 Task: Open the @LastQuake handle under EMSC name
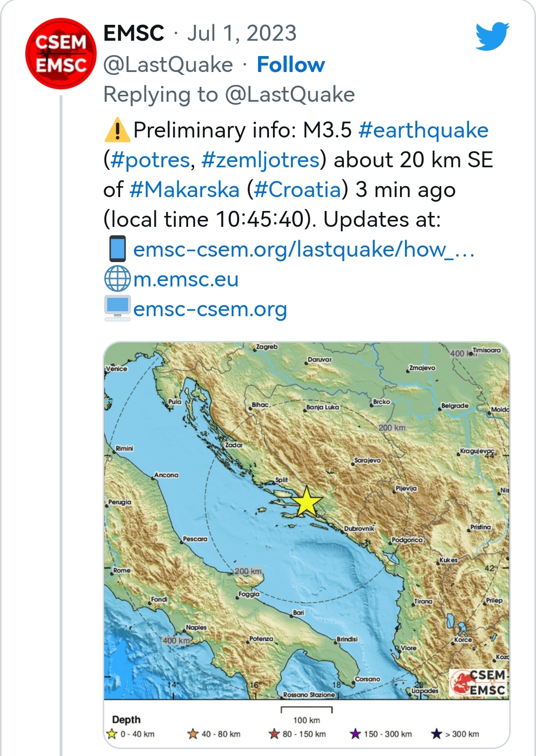tap(168, 65)
